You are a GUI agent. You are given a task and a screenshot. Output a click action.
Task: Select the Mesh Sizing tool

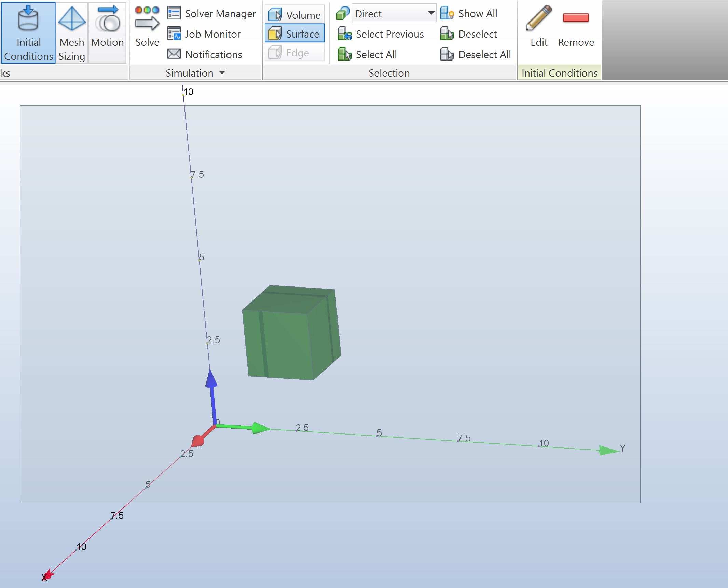pos(71,32)
